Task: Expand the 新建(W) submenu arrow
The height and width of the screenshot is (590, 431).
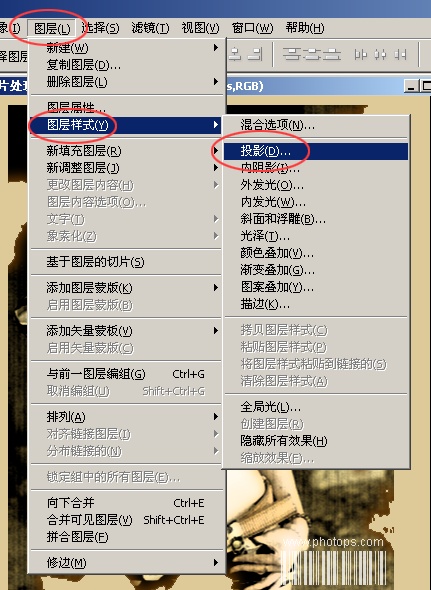Action: coord(216,48)
